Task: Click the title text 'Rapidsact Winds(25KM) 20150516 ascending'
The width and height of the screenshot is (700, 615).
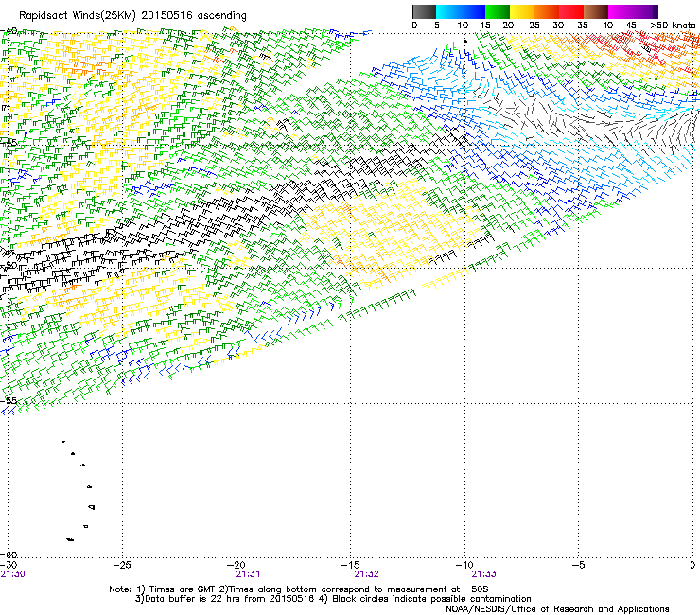Action: [132, 16]
